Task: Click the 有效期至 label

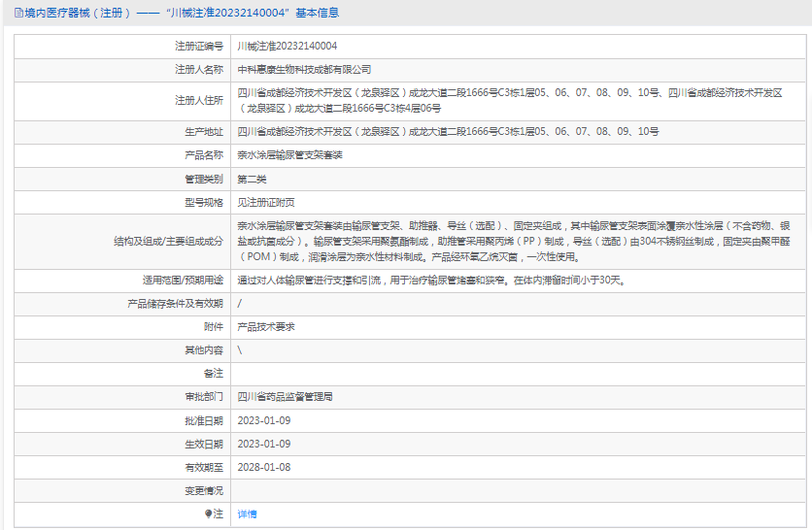Action: (x=204, y=467)
